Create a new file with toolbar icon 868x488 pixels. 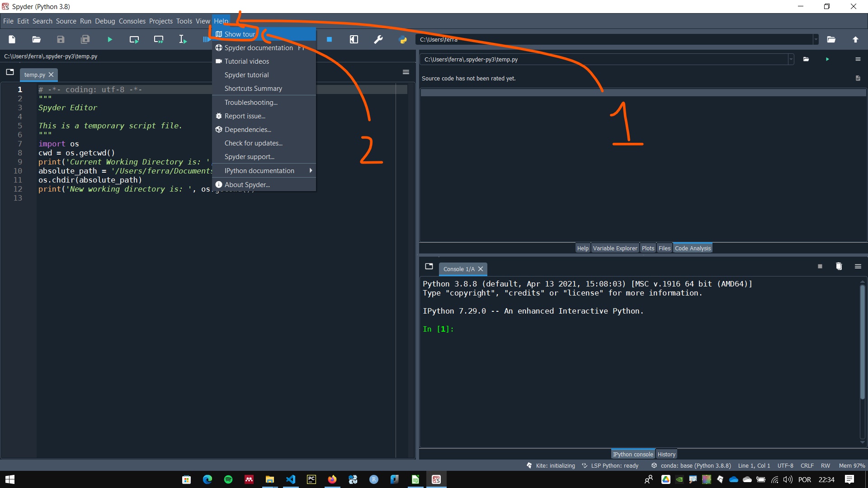click(x=12, y=40)
